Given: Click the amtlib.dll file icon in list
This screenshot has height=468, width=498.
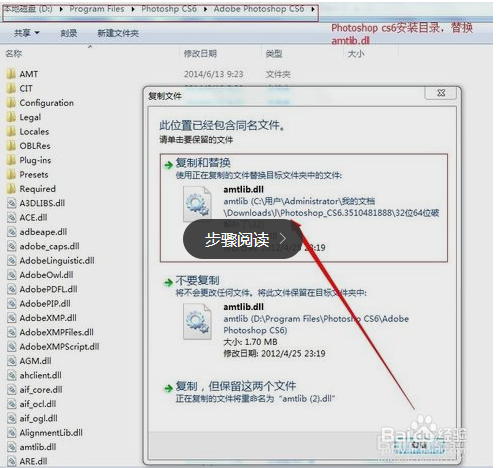Looking at the screenshot, I should coord(12,447).
